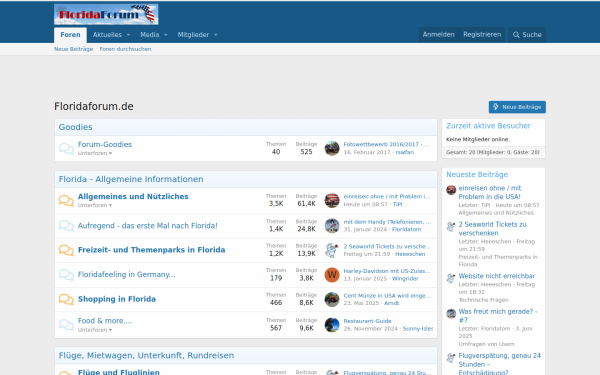Open the search magnifier icon
This screenshot has height=375, width=600.
coord(516,35)
